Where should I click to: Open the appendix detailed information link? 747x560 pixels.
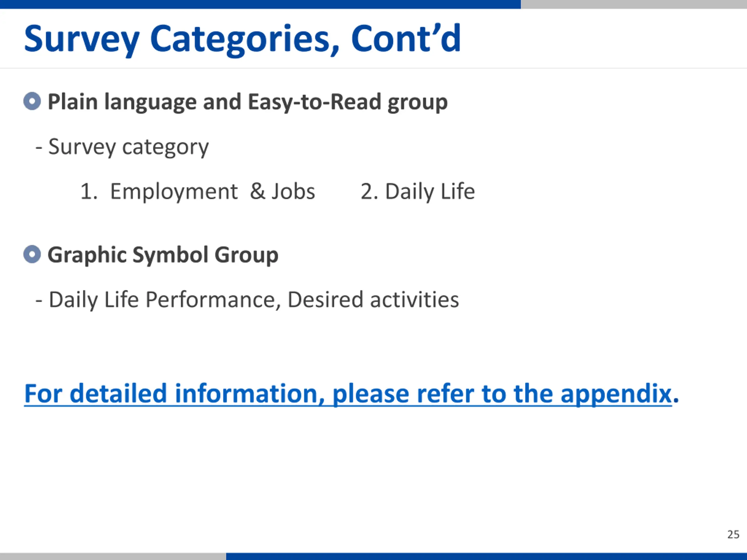click(348, 393)
